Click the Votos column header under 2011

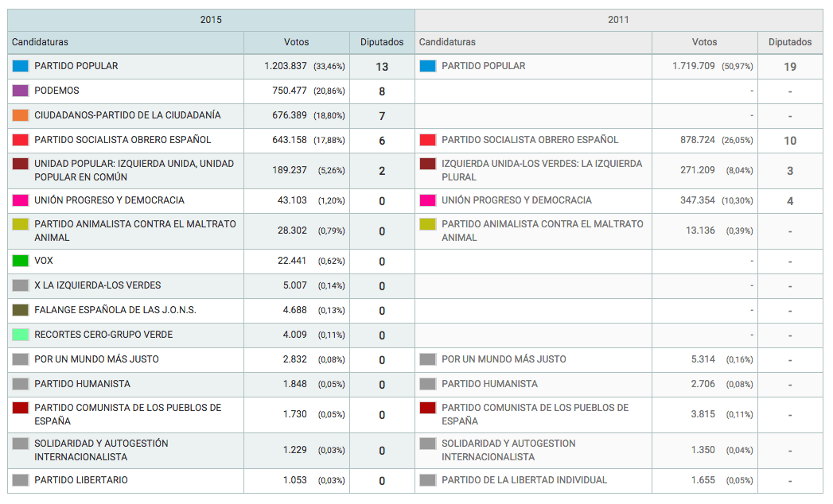(x=704, y=42)
